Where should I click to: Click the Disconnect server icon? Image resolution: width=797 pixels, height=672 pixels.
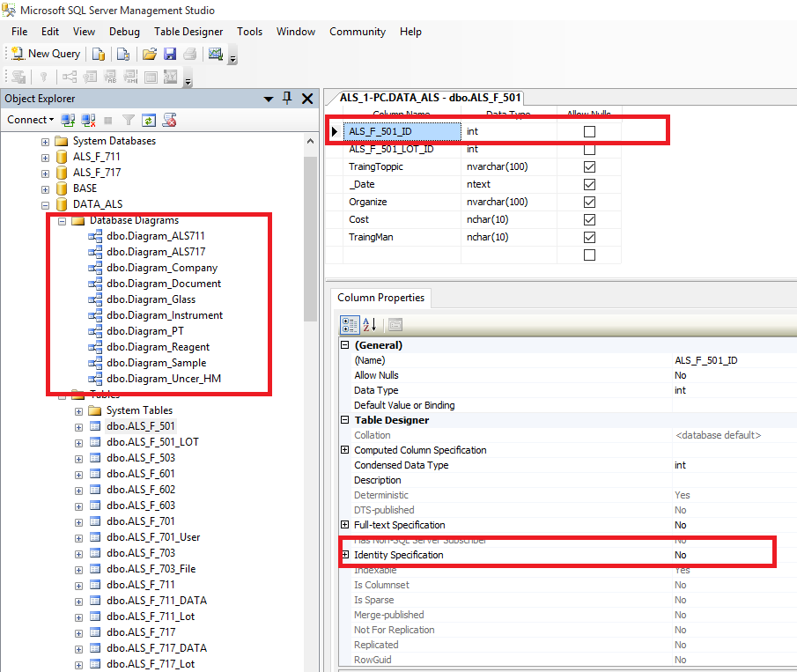pos(88,120)
